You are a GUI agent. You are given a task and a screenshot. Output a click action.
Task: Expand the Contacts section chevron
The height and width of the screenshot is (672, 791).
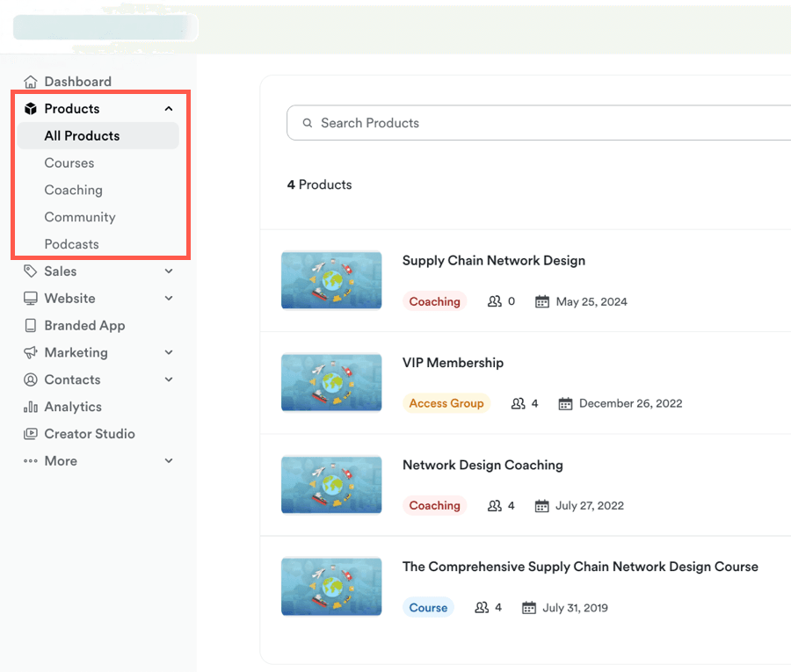[x=169, y=379]
